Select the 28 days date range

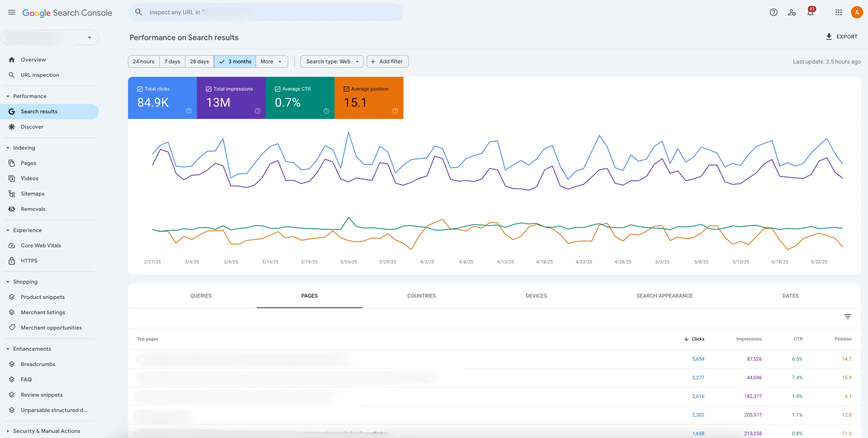coord(199,61)
